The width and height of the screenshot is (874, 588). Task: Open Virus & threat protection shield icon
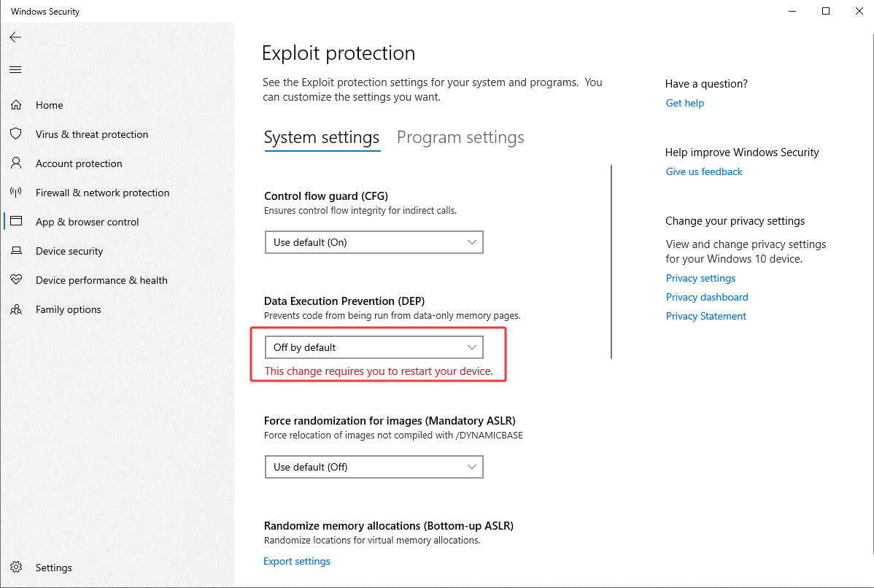pyautogui.click(x=16, y=134)
